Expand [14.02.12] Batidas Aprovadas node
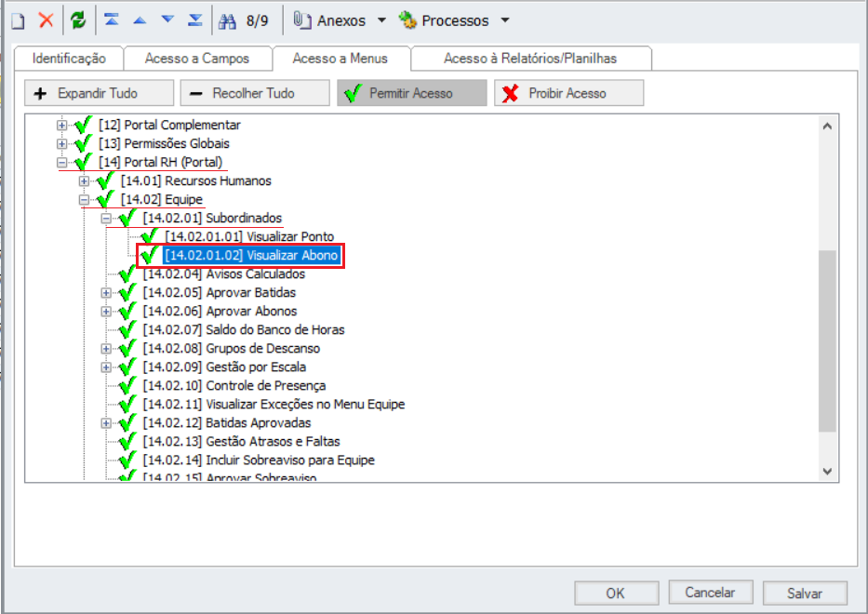The height and width of the screenshot is (614, 868). (x=106, y=423)
